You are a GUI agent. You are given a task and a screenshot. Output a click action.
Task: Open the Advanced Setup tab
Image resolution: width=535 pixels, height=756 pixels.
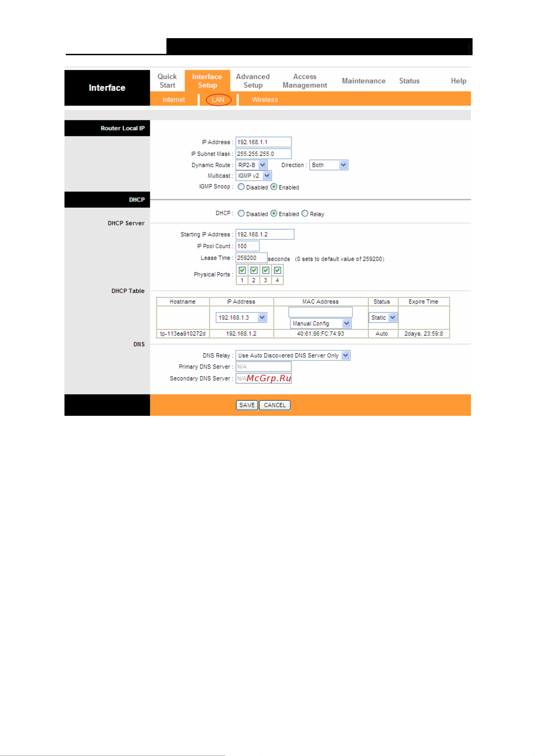click(253, 81)
